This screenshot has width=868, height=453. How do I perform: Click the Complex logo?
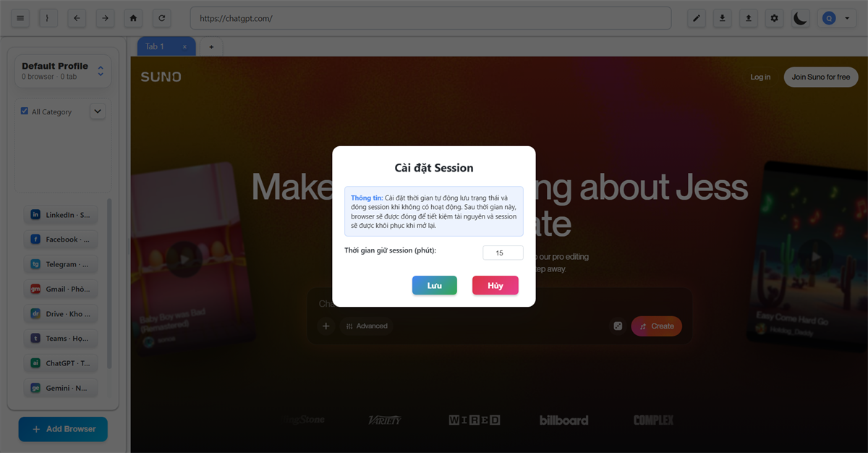click(x=653, y=420)
